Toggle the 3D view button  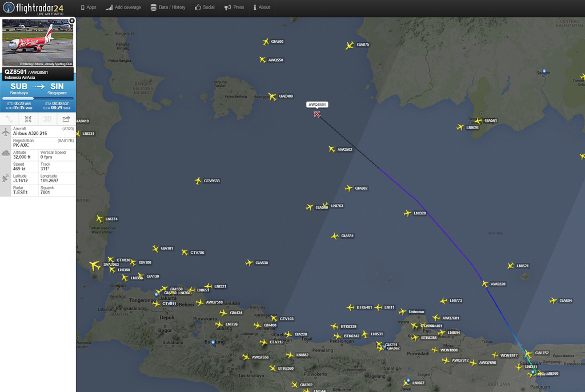click(47, 119)
